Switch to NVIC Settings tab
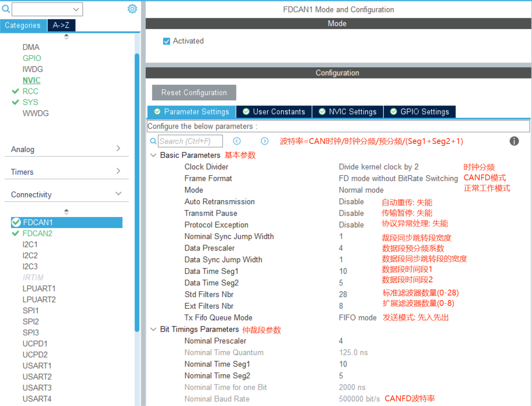This screenshot has width=532, height=406. [347, 112]
